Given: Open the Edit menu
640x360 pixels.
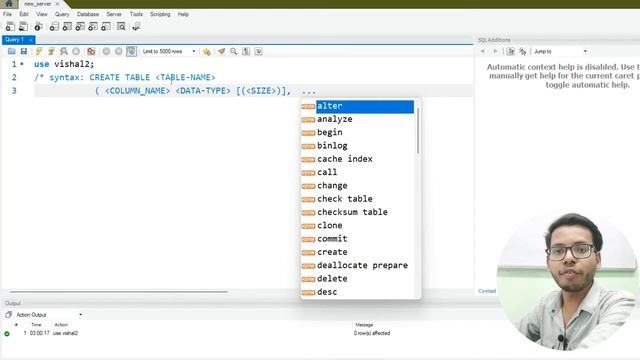Looking at the screenshot, I should tap(24, 14).
